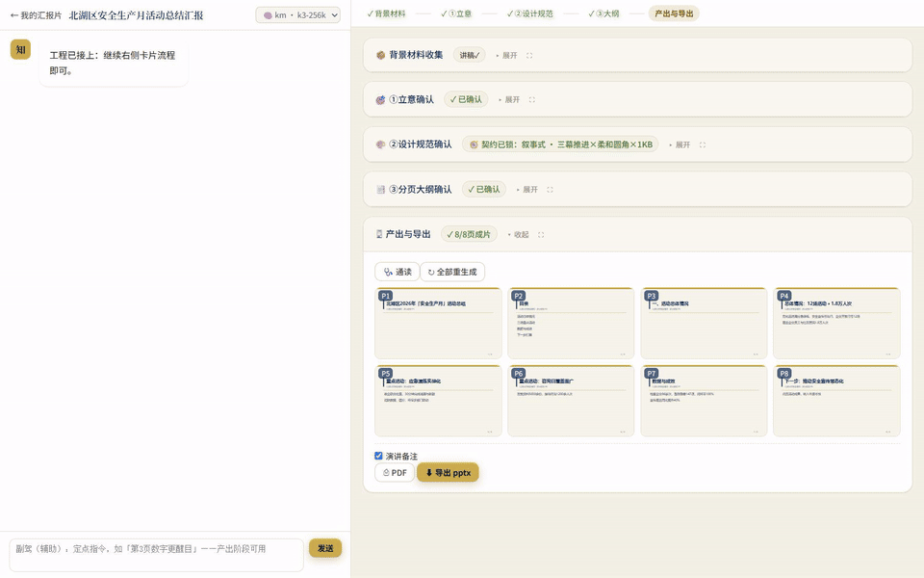Click the P2 page badge
Image resolution: width=924 pixels, height=578 pixels.
click(518, 296)
